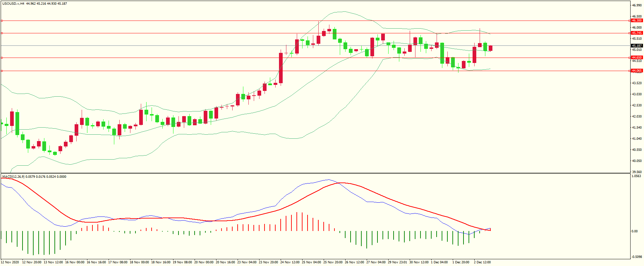644x266 pixels.
Task: Select left anchor of the 44.065 red line
Action: (x=2, y=71)
